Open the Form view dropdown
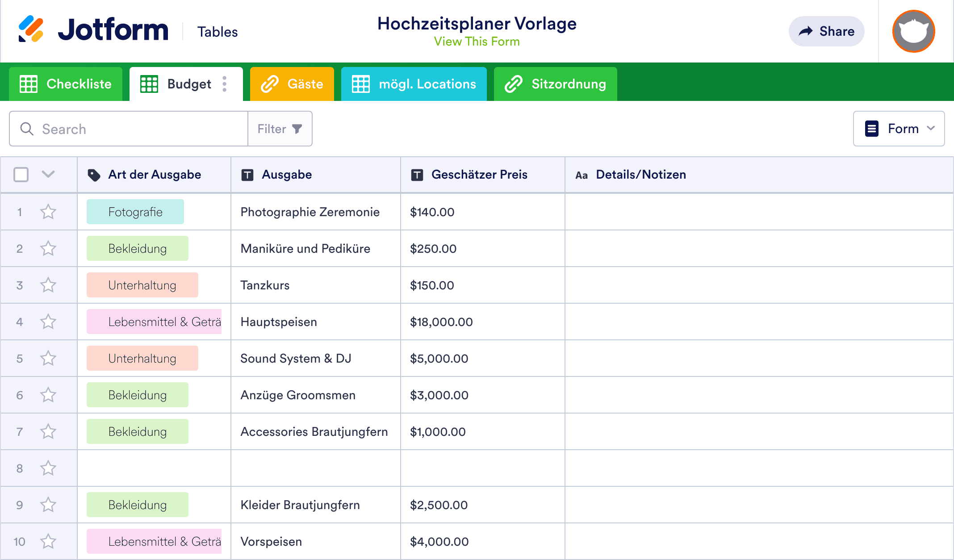Image resolution: width=954 pixels, height=560 pixels. (899, 129)
